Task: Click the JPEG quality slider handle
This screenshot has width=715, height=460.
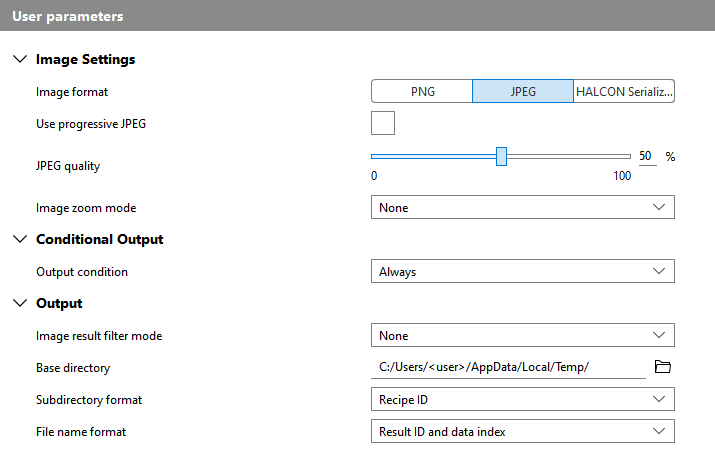Action: (502, 156)
